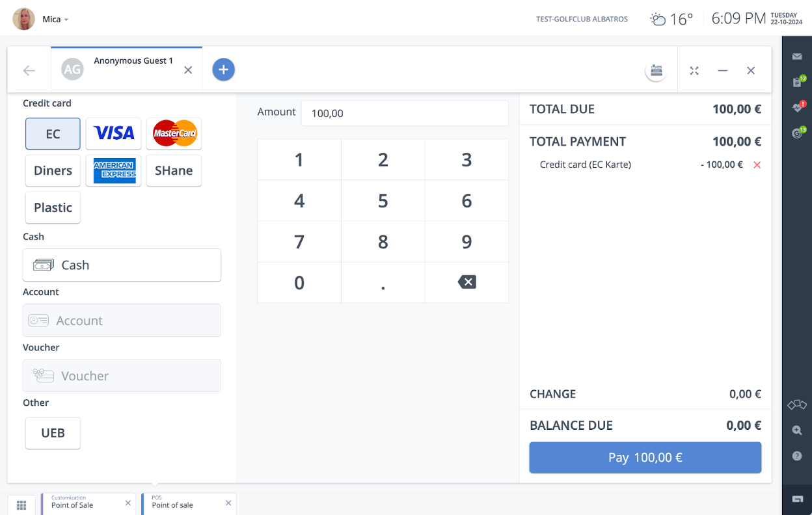Viewport: 812px width, 515px height.
Task: Open the mail envelope in right sidebar
Action: [797, 57]
